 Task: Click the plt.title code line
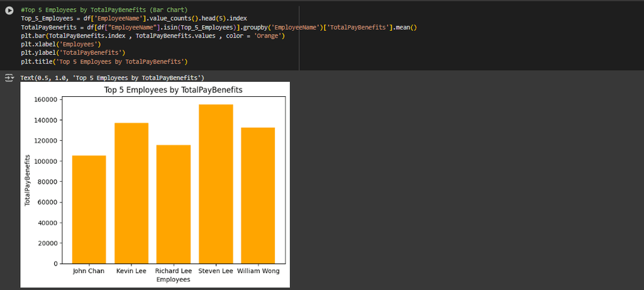pyautogui.click(x=104, y=62)
